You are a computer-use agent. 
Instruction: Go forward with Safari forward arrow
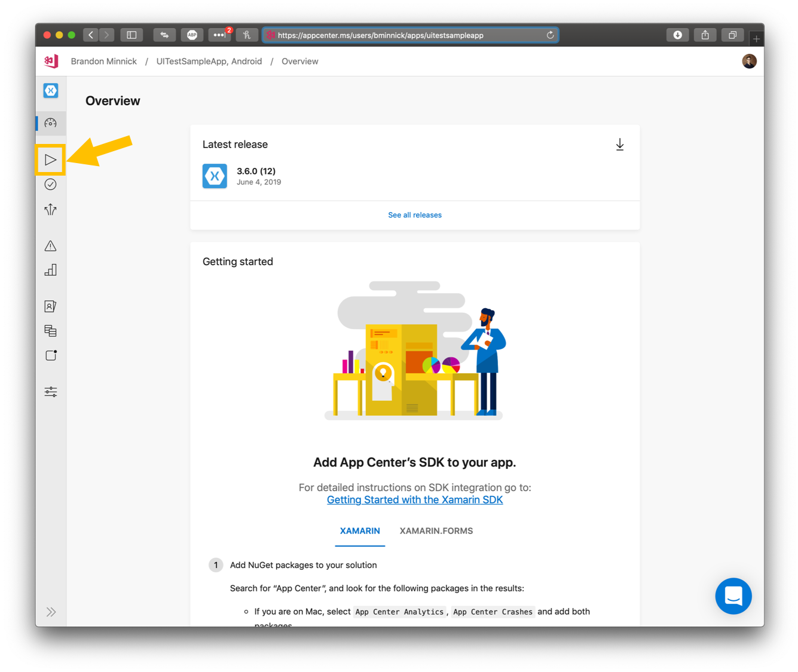(x=106, y=35)
